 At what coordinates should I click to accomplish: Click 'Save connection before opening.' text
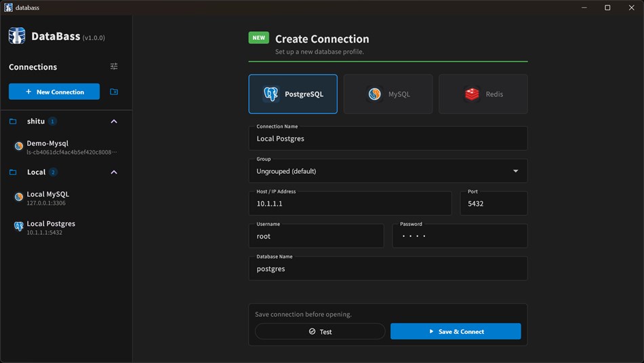pos(303,314)
